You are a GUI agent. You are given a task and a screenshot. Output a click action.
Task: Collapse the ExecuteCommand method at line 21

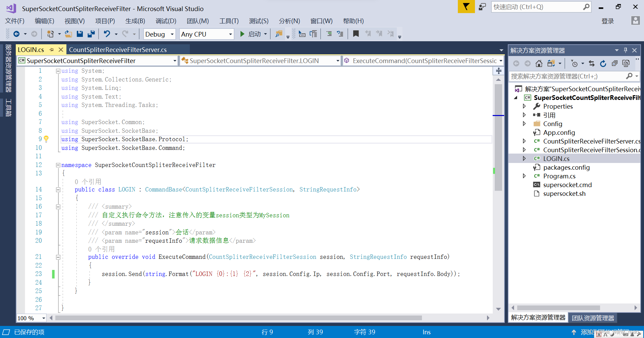coord(58,257)
